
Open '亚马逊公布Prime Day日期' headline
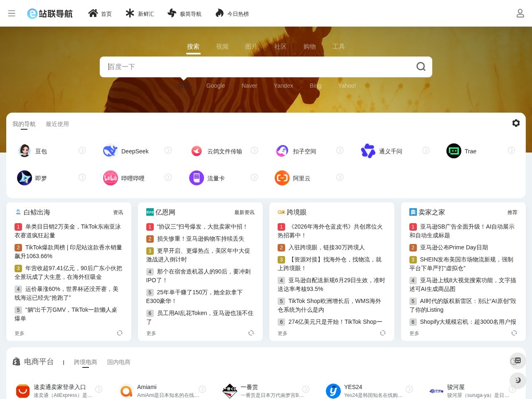tap(454, 247)
